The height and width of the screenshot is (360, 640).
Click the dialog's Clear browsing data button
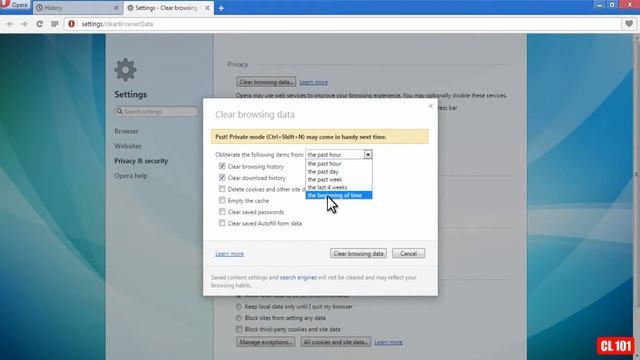tap(358, 253)
